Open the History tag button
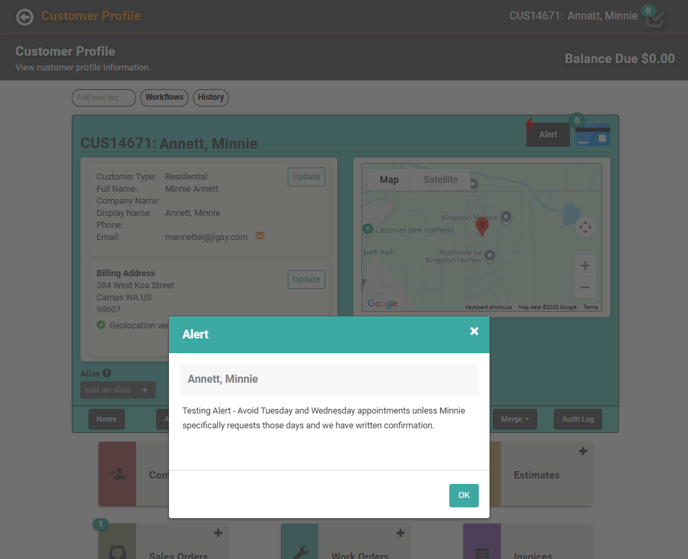 coord(211,98)
